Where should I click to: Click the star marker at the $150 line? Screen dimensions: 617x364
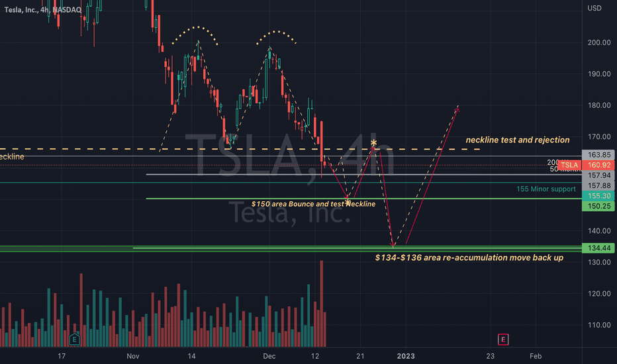(348, 203)
